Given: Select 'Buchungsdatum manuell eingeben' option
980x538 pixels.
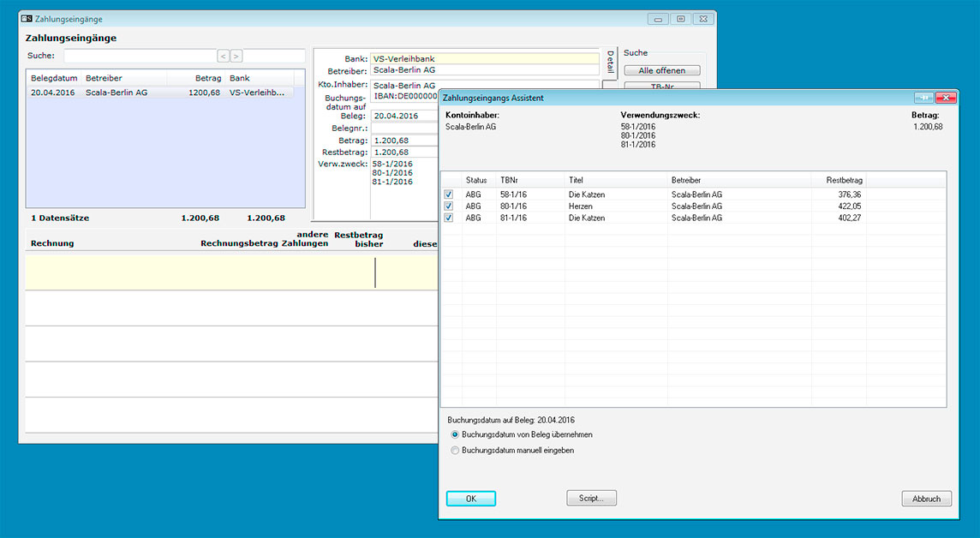Looking at the screenshot, I should coord(455,450).
